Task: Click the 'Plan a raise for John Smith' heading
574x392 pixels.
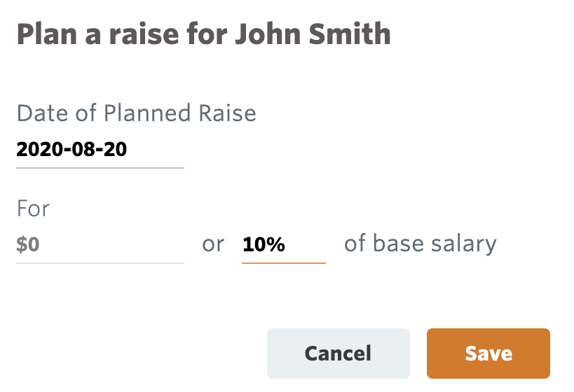Action: click(203, 34)
